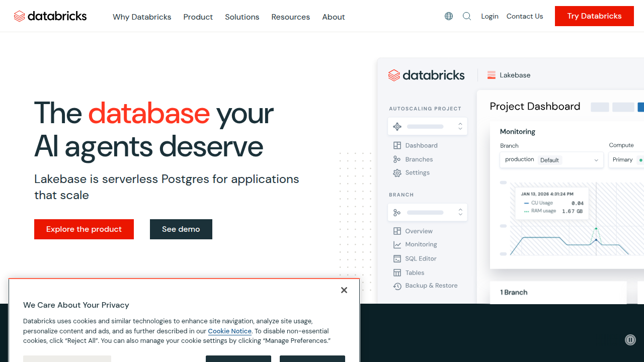Image resolution: width=644 pixels, height=362 pixels.
Task: Click the blue button beside Project Dashboard
Action: click(x=641, y=107)
